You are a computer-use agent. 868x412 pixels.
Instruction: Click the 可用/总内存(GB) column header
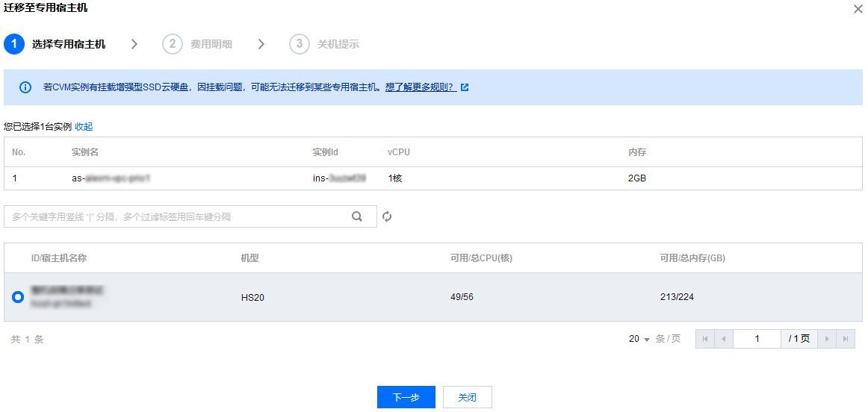tap(693, 258)
